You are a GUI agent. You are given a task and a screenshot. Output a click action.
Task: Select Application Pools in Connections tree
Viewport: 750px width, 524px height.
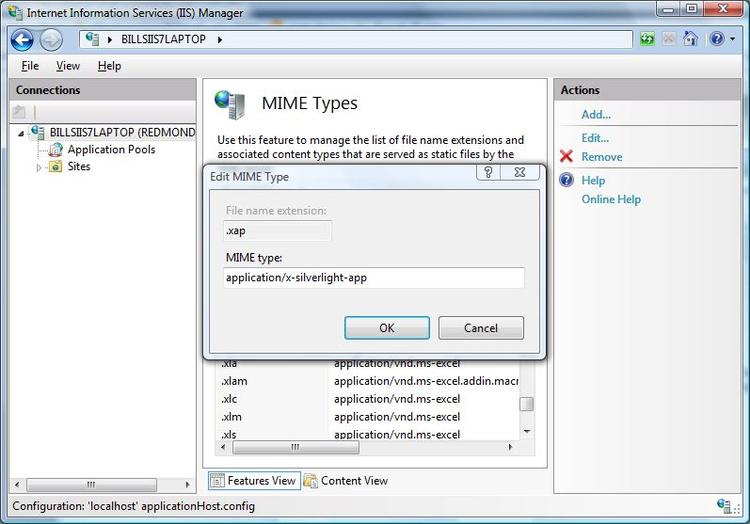(x=111, y=150)
